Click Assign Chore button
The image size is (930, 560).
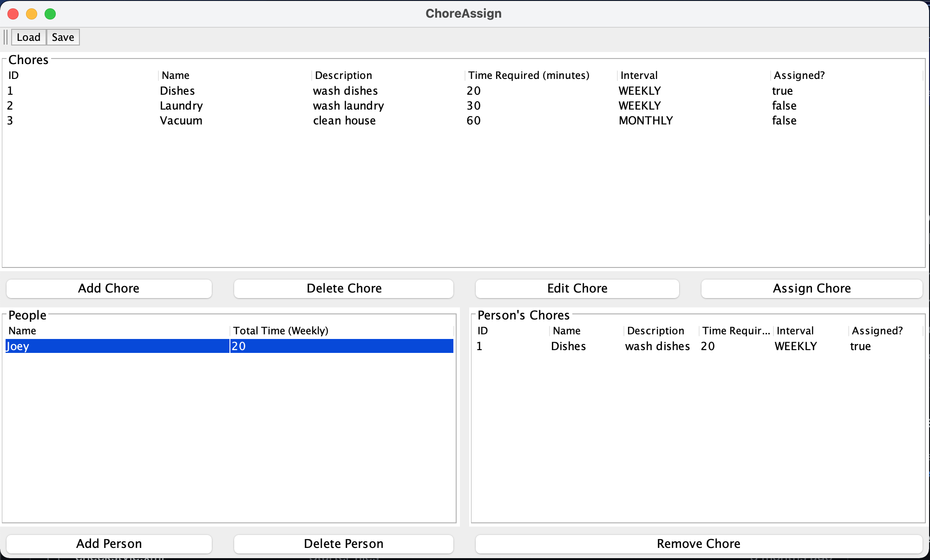point(812,288)
